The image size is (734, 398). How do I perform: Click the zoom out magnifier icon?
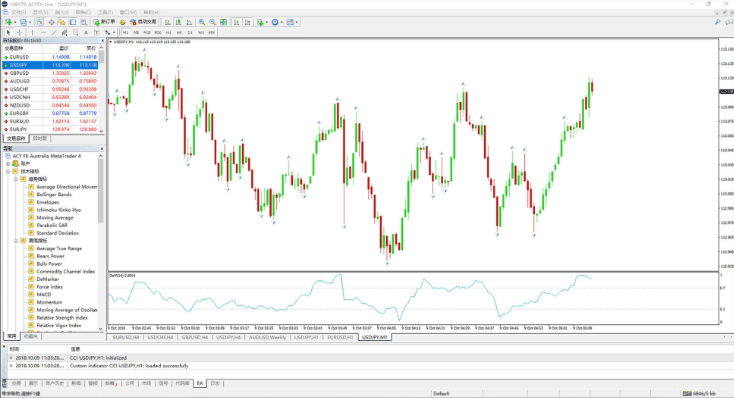pos(213,22)
